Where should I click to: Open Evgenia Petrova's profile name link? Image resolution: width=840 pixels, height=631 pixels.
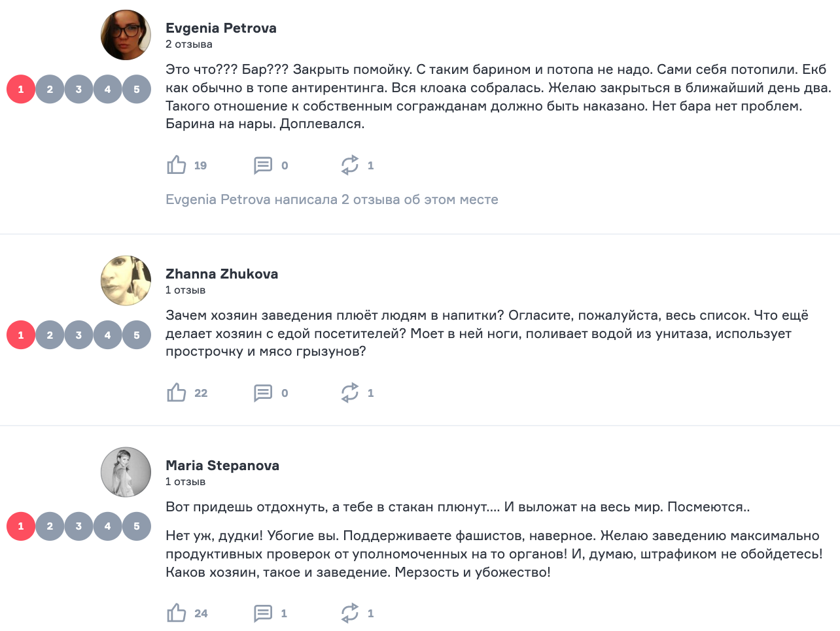click(221, 28)
